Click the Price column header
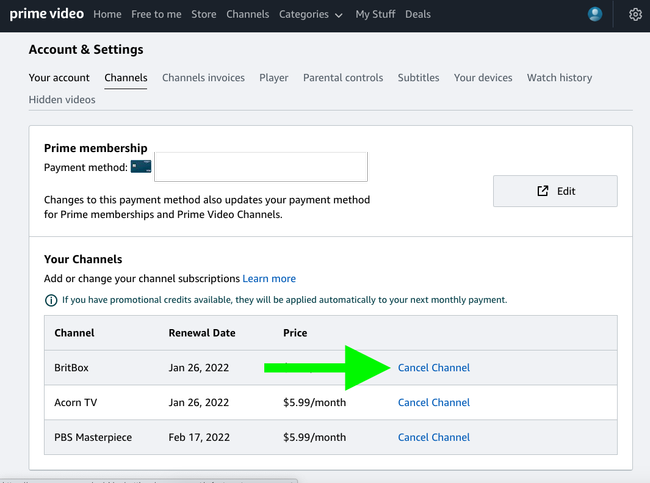This screenshot has height=483, width=650. click(295, 333)
